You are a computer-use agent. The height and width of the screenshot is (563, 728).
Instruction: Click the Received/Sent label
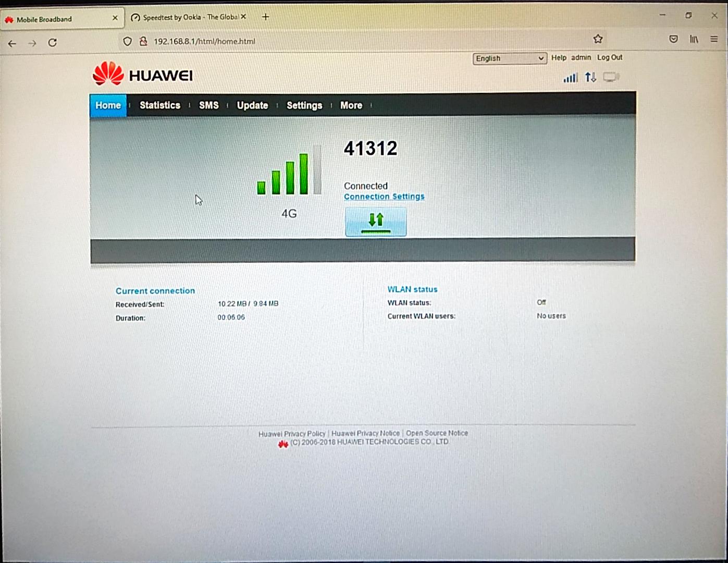pyautogui.click(x=140, y=304)
